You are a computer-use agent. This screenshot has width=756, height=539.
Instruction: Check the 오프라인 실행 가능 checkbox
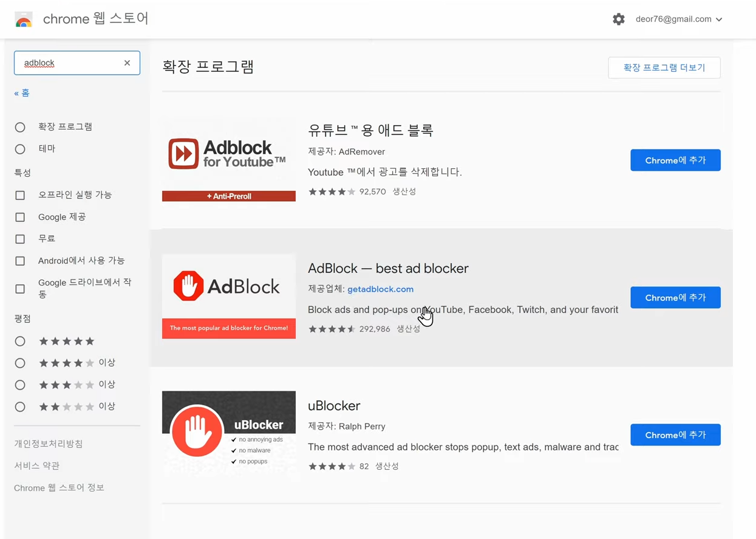point(20,195)
